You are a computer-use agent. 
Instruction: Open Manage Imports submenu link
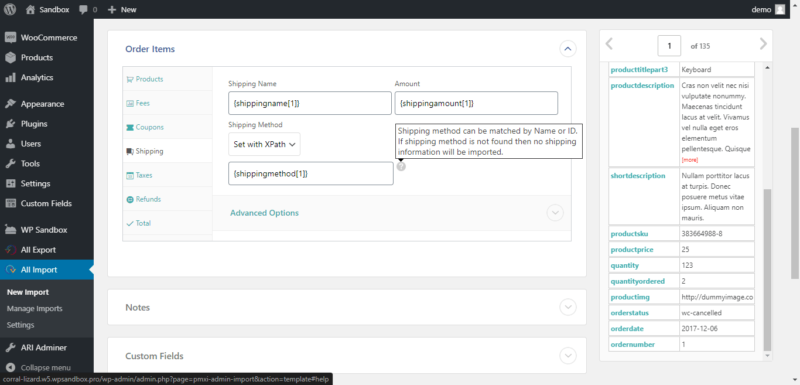pos(35,309)
